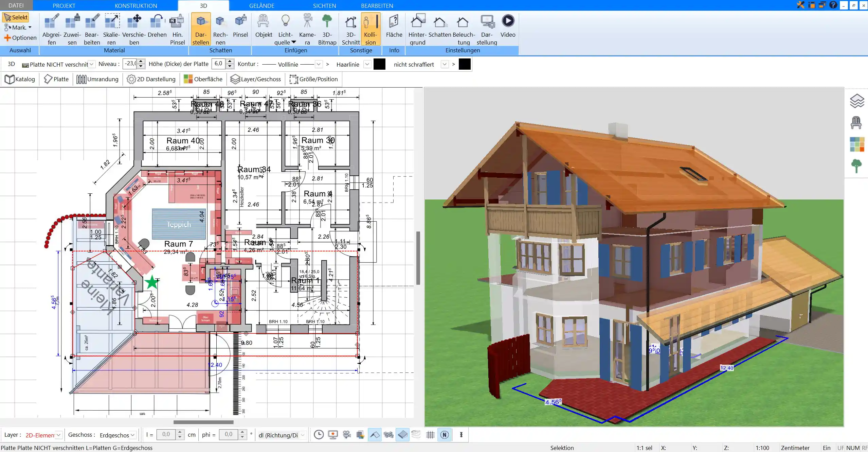Viewport: 868px width, 452px height.
Task: Open Hintergrund settings
Action: [x=417, y=29]
